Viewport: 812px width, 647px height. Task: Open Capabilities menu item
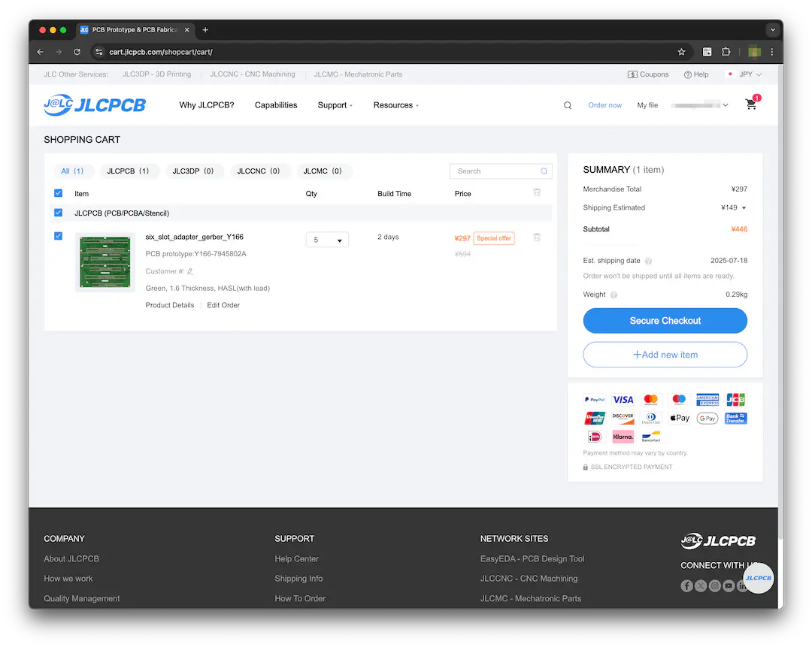tap(276, 105)
